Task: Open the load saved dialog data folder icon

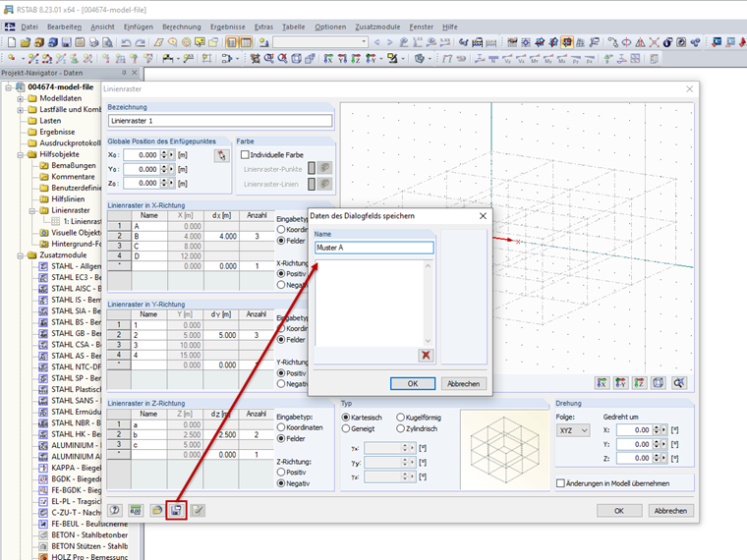Action: (x=156, y=511)
